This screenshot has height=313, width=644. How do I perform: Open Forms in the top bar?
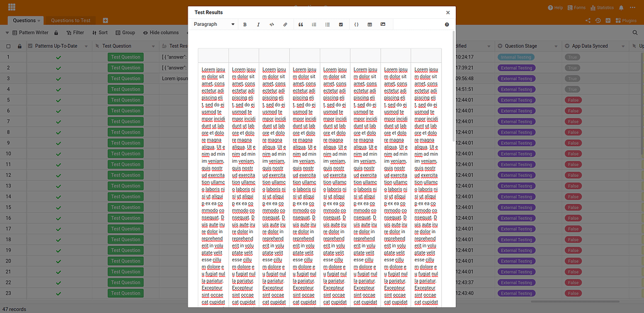576,8
